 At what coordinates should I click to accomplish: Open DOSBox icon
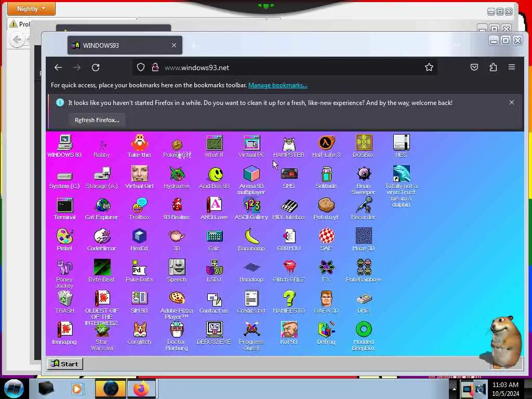tap(363, 146)
